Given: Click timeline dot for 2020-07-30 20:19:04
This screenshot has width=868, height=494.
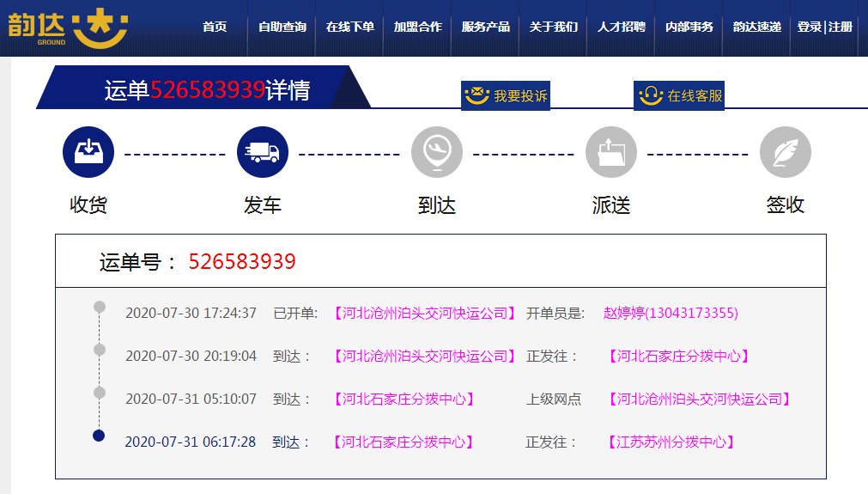Looking at the screenshot, I should (x=100, y=350).
